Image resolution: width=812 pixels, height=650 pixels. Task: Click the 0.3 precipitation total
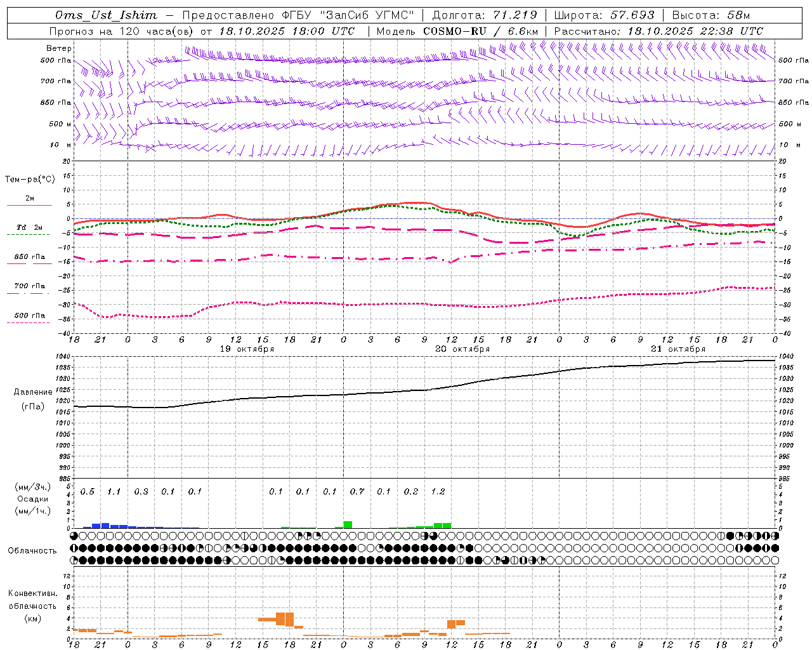tap(141, 492)
